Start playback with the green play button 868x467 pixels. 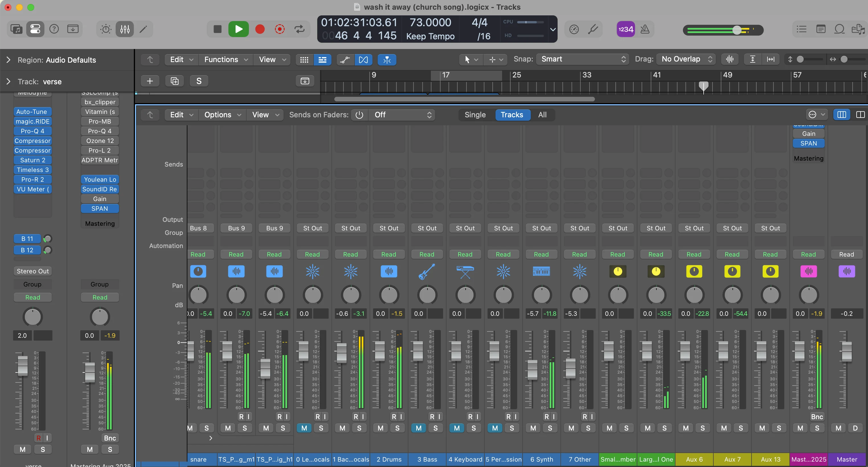pos(239,29)
